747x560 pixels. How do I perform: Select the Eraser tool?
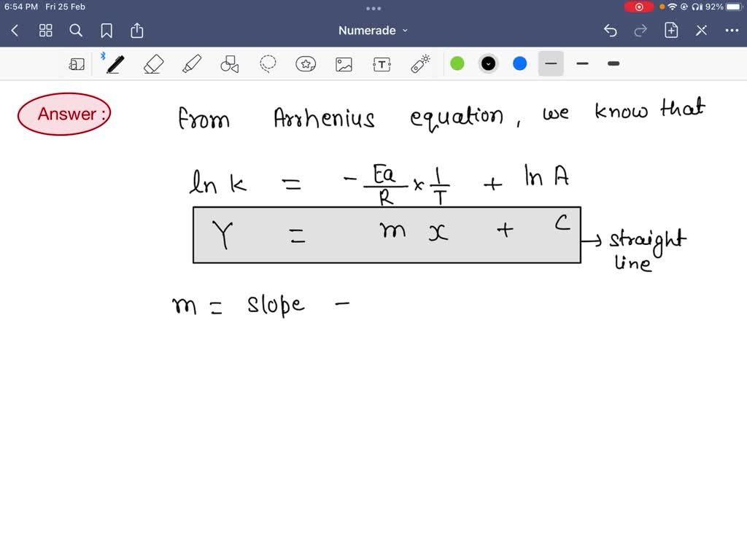pos(153,63)
